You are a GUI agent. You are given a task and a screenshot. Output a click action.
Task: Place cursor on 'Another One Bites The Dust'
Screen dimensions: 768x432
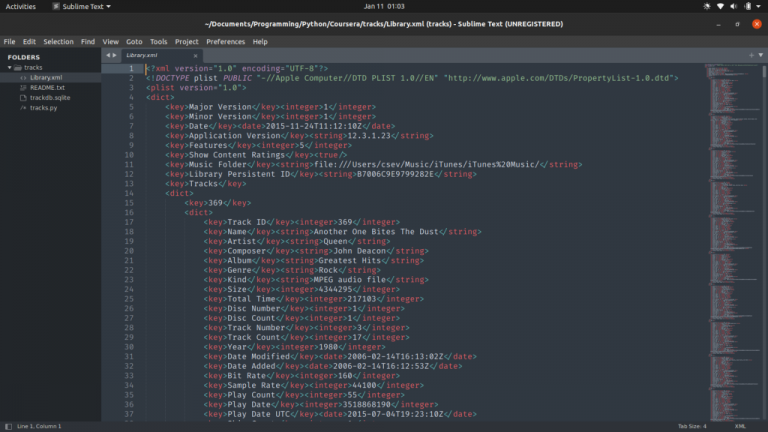[x=376, y=232]
